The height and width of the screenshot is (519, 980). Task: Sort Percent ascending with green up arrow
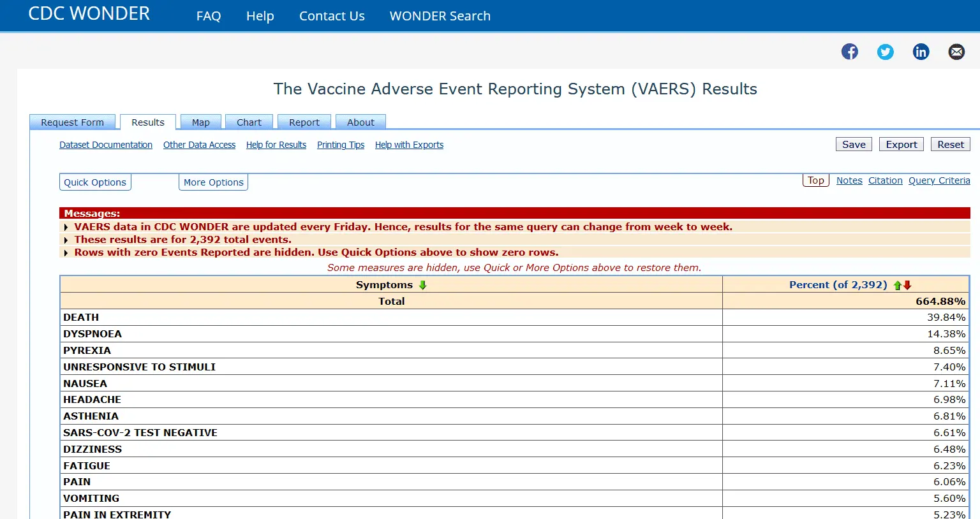(x=898, y=285)
